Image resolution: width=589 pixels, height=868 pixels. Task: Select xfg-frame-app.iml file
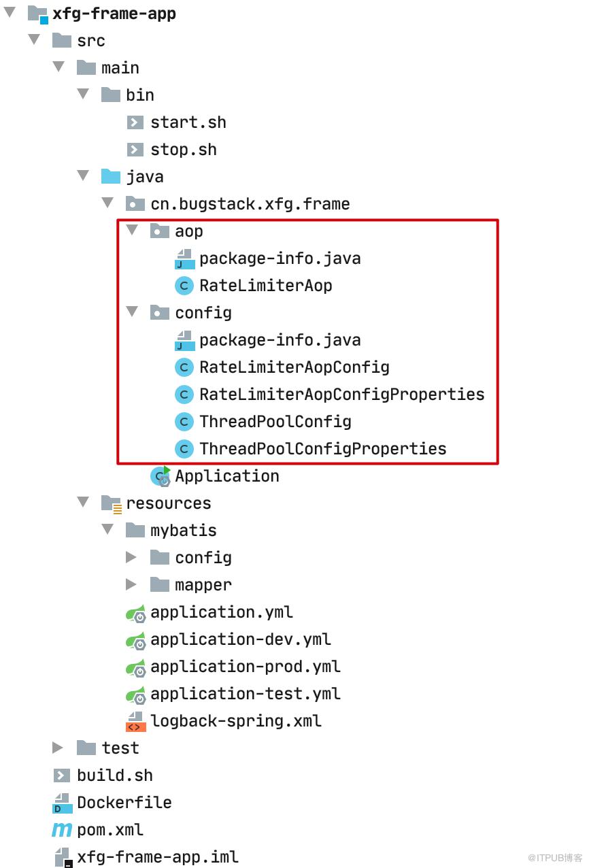tap(158, 857)
